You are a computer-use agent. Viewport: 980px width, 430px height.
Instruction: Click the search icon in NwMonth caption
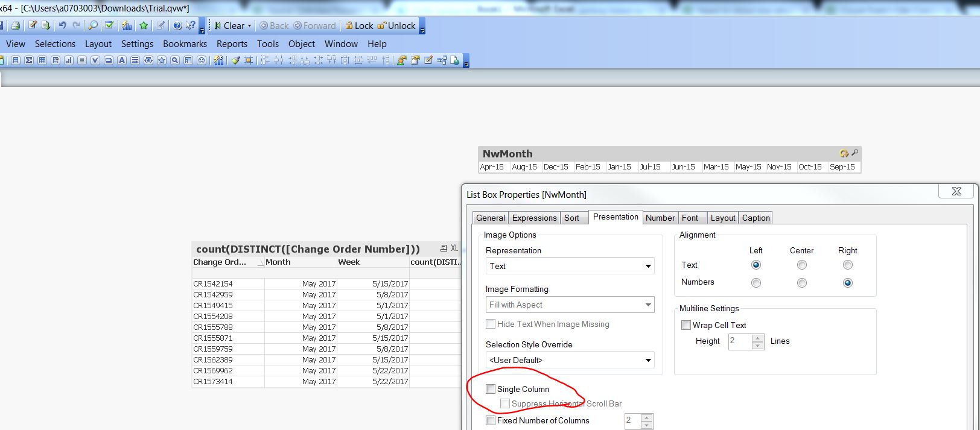[x=854, y=153]
